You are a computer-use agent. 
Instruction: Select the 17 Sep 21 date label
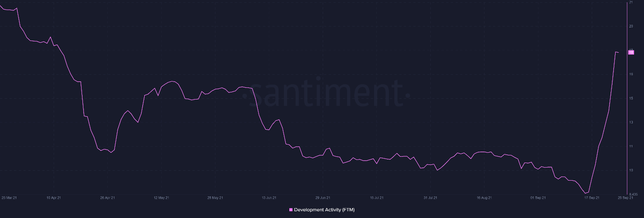(592, 198)
